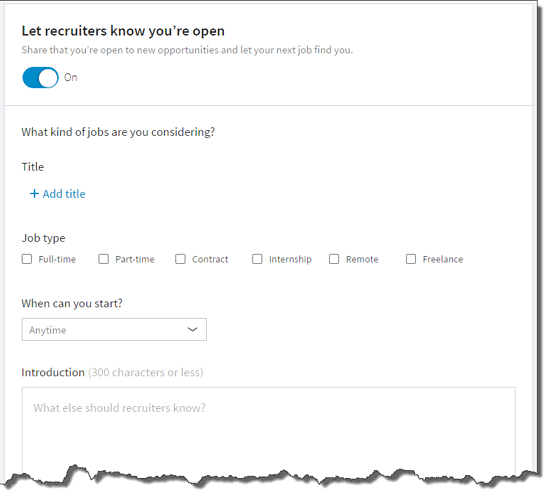The height and width of the screenshot is (500, 549).
Task: Open the Anytime start date dropdown
Action: 114,329
